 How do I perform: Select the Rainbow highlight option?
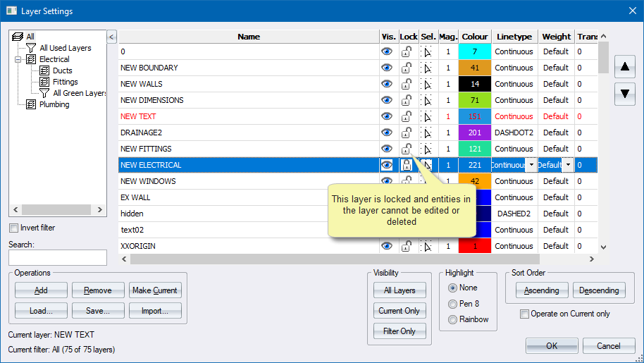[452, 319]
